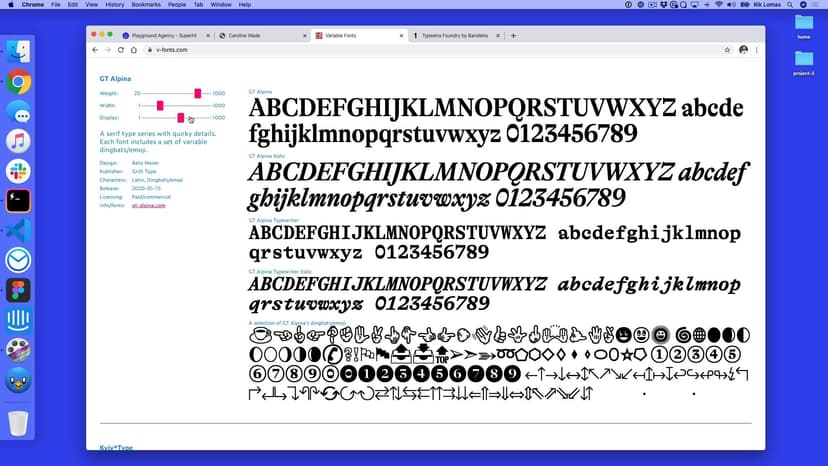
Task: Reload the page with the refresh icon
Action: tap(121, 49)
